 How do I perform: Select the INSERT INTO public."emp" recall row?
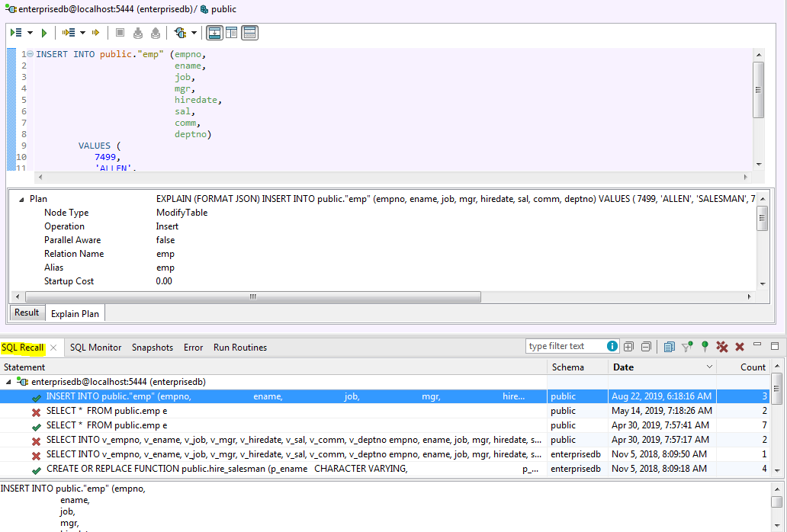[x=384, y=396]
